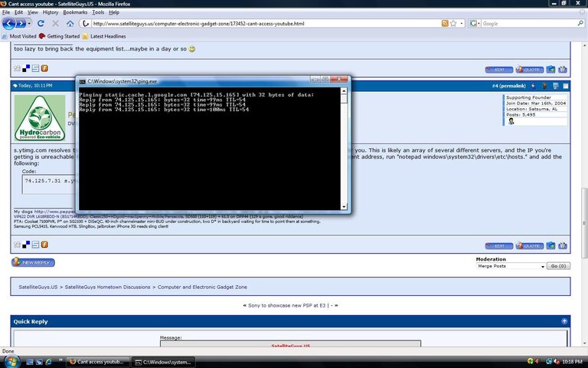Viewport: 588px width, 368px height.
Task: Open SatelliteGuys Hometown Discussions breadcrumb
Action: (x=107, y=287)
